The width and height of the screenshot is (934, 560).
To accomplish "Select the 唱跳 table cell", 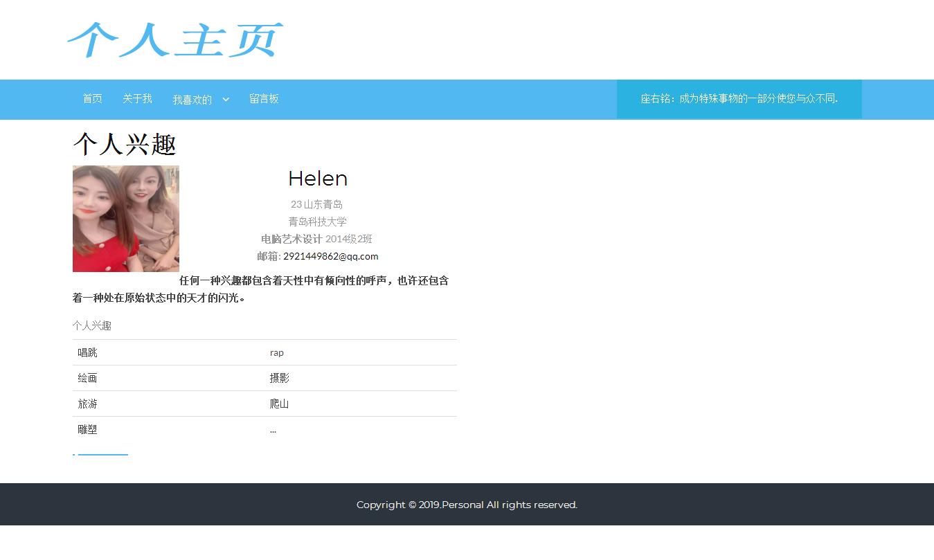I will (x=168, y=352).
